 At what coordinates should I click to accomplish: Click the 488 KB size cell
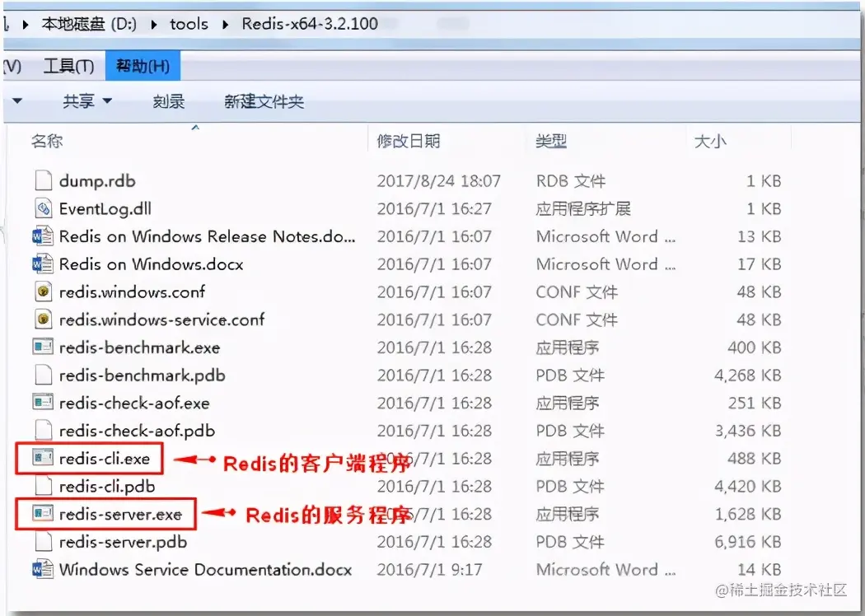point(754,458)
